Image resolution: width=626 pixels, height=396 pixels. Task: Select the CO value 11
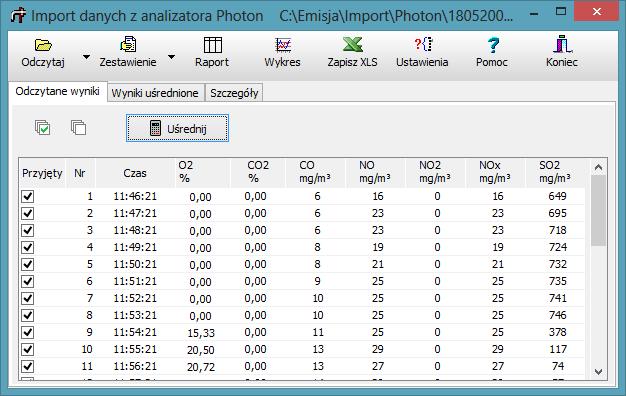[318, 332]
